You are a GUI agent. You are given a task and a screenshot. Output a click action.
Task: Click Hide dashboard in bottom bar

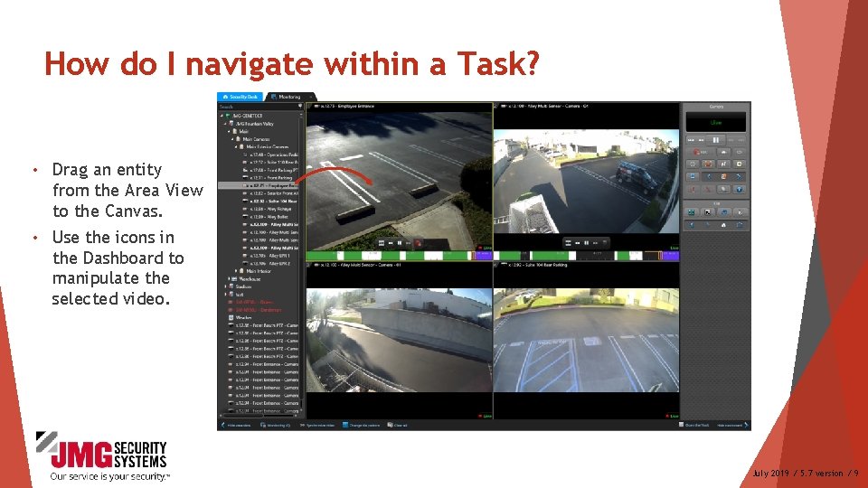[x=732, y=425]
